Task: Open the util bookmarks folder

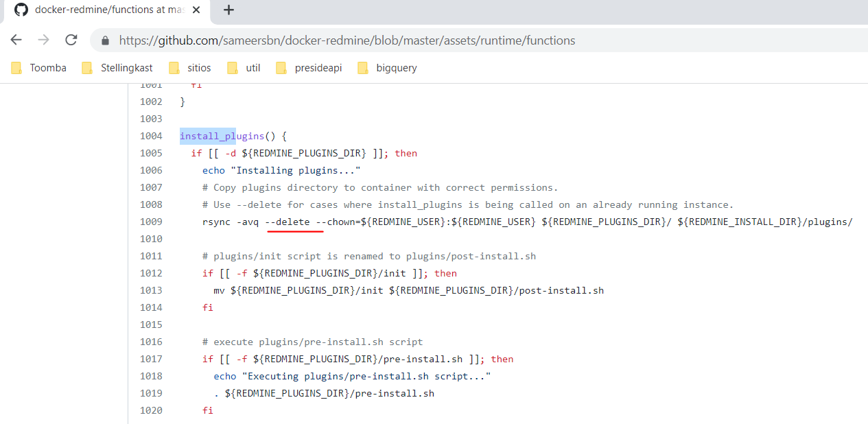Action: point(252,67)
